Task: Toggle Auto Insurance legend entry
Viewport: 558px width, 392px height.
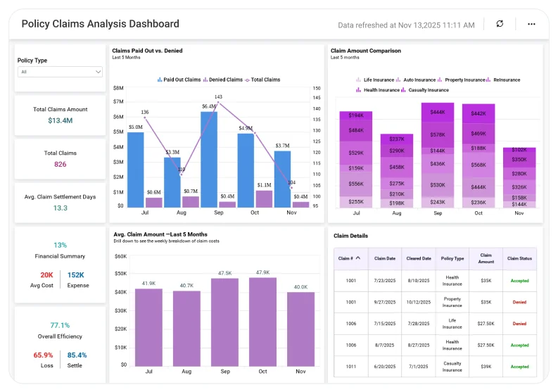Action: [416, 80]
